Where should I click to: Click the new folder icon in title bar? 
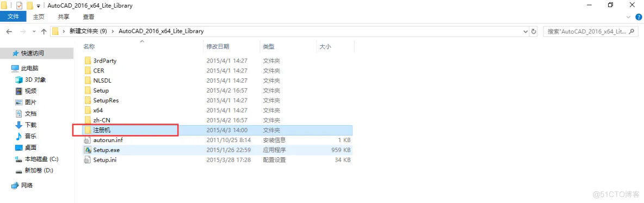(x=29, y=6)
